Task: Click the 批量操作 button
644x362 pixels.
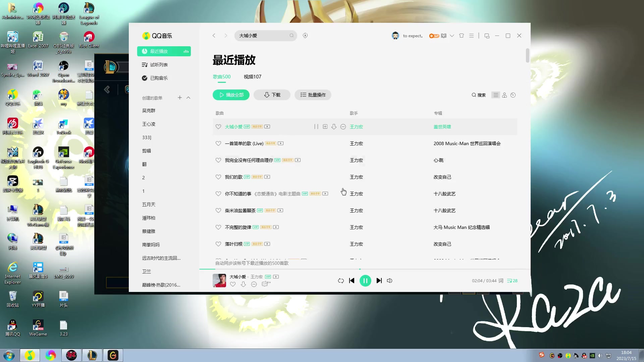Action: pos(313,95)
